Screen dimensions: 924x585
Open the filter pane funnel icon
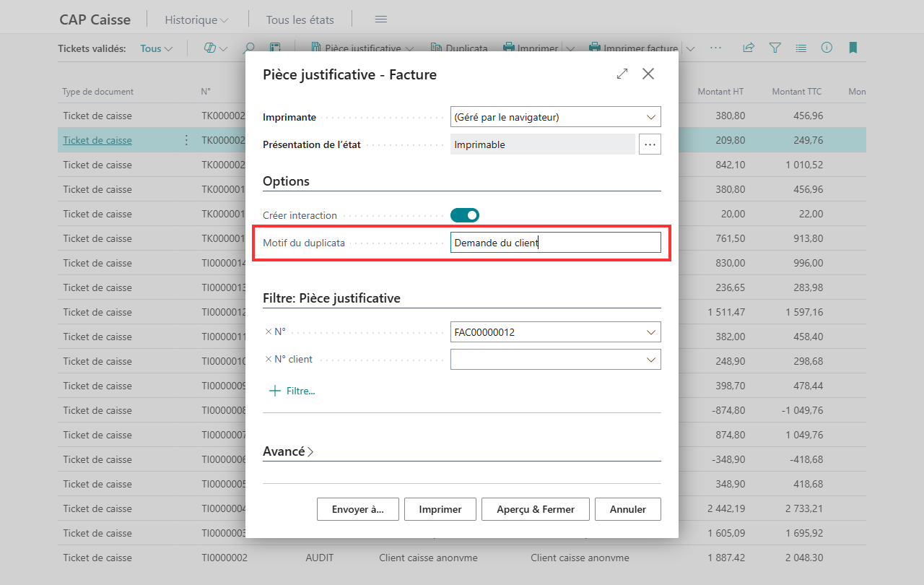pyautogui.click(x=775, y=48)
